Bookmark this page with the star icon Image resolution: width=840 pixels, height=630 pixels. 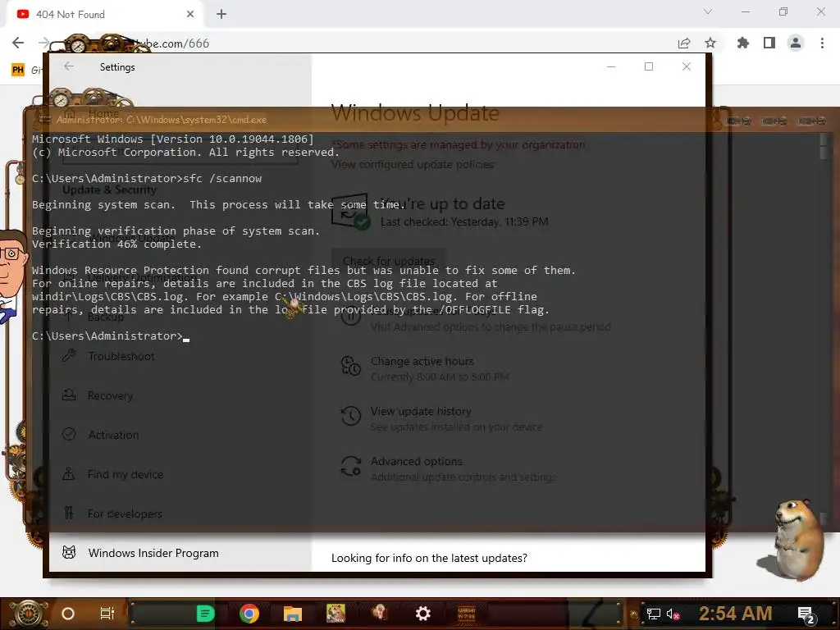point(710,43)
